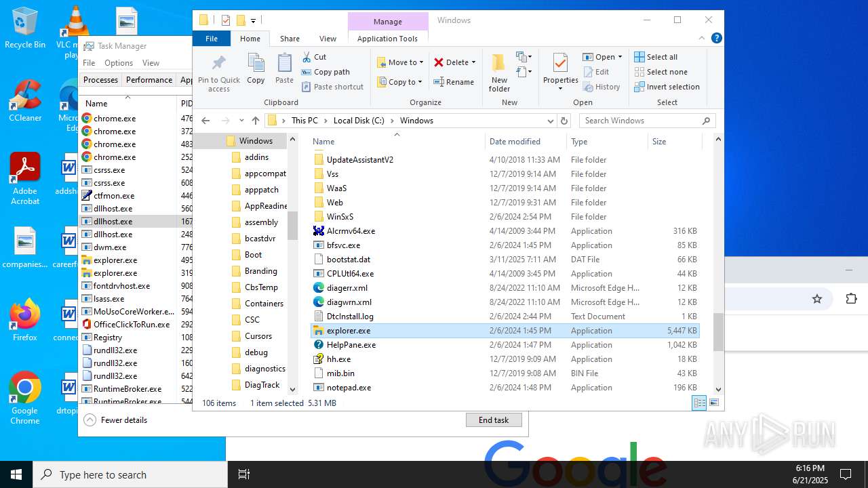The image size is (868, 488).
Task: Select notepad.exe in file list
Action: pos(505,388)
